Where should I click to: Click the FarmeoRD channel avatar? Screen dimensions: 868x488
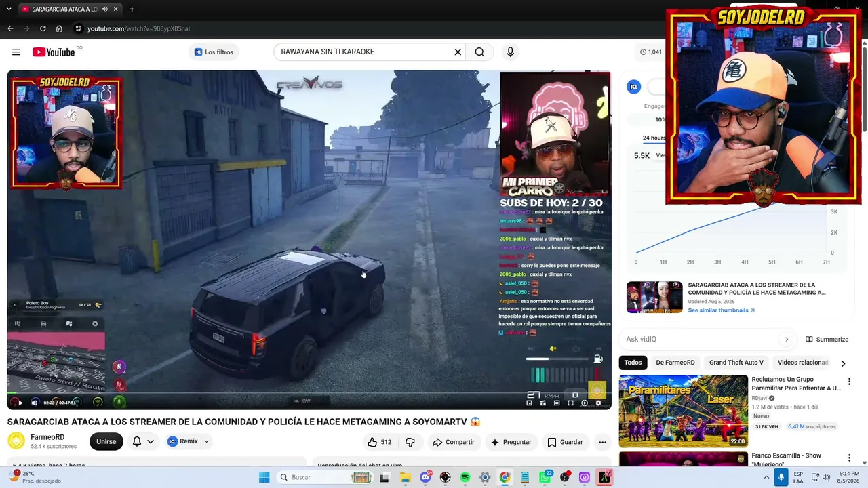16,441
